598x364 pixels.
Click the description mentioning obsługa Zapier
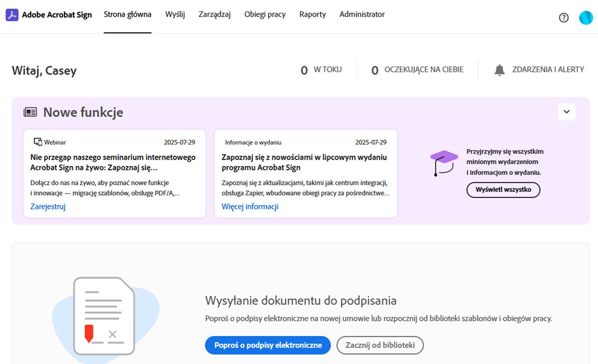pyautogui.click(x=306, y=188)
